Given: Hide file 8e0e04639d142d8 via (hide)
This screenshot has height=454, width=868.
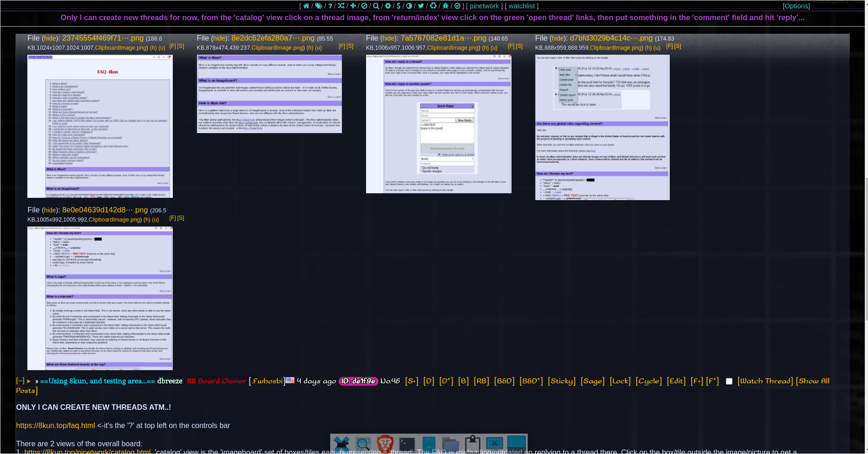Looking at the screenshot, I should (x=50, y=211).
